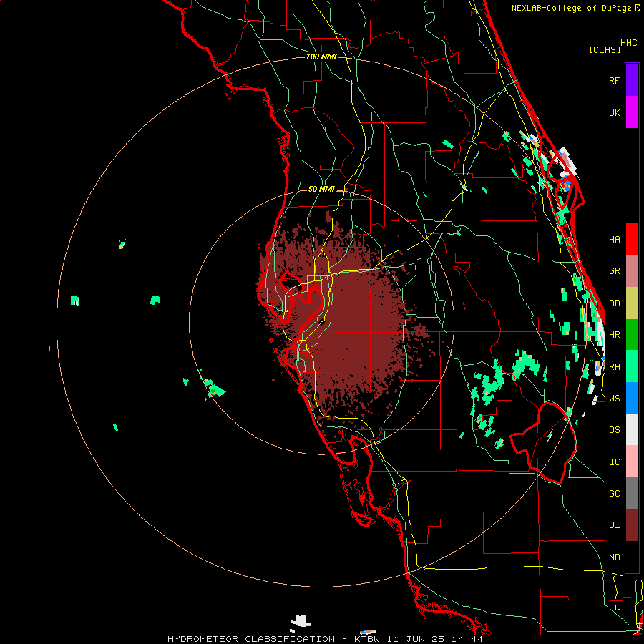This screenshot has height=644, width=644.
Task: Click the brown BI legend swatch
Action: click(632, 525)
